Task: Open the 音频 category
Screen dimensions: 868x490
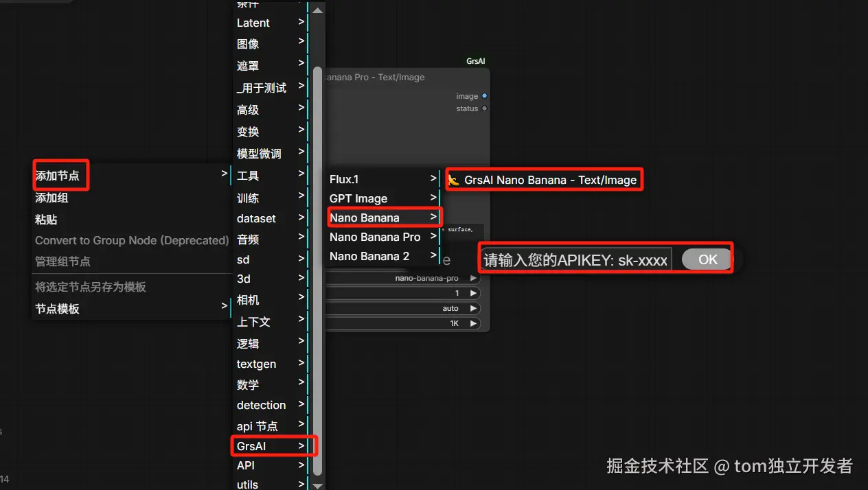Action: click(271, 240)
